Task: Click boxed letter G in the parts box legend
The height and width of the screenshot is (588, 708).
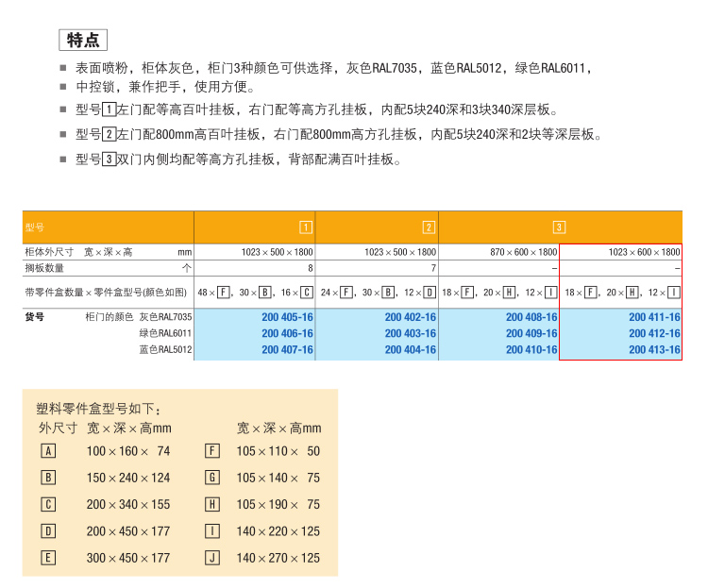Action: 212,478
